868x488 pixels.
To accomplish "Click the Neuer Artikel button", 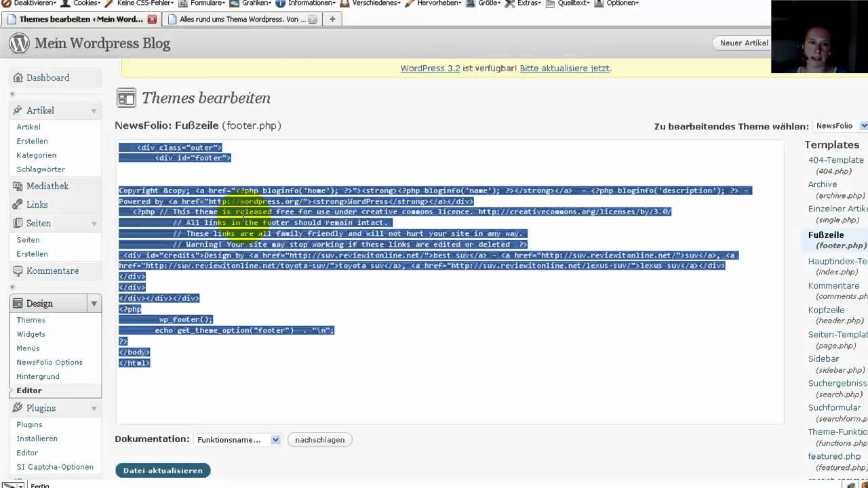I will [x=744, y=43].
